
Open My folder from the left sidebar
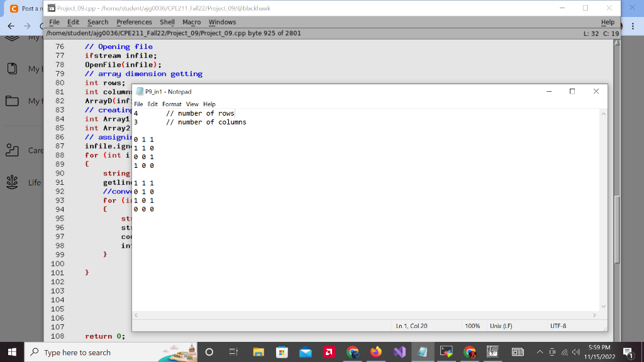tap(23, 101)
